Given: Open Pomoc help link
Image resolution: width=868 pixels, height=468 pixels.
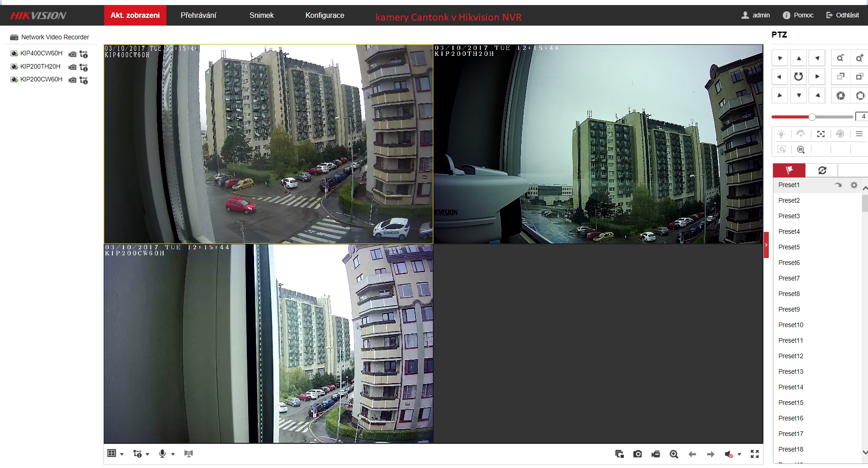Looking at the screenshot, I should (798, 15).
